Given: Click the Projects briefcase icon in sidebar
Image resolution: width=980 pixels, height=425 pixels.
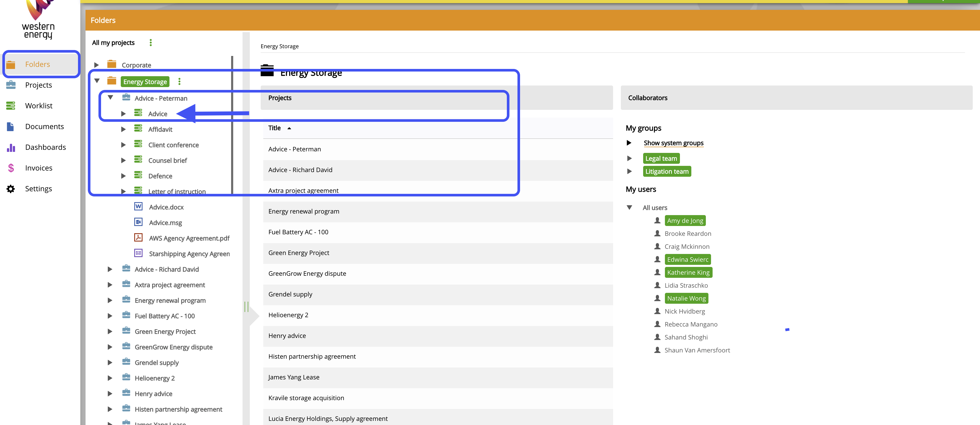Looking at the screenshot, I should click(x=11, y=85).
